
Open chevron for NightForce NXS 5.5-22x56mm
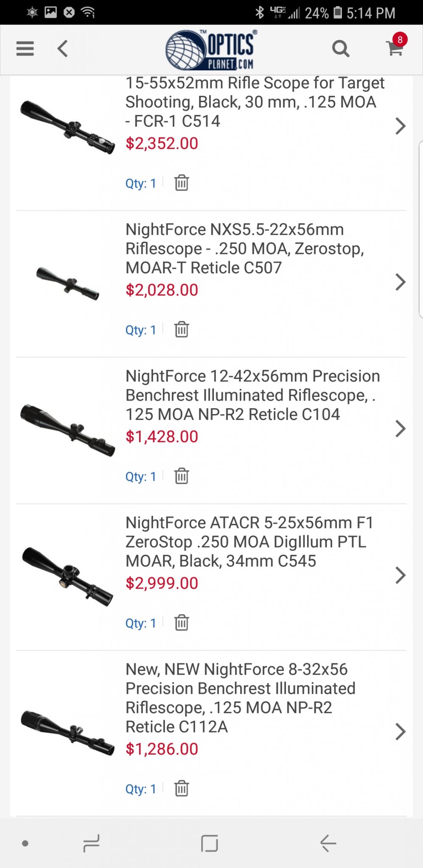(x=400, y=282)
